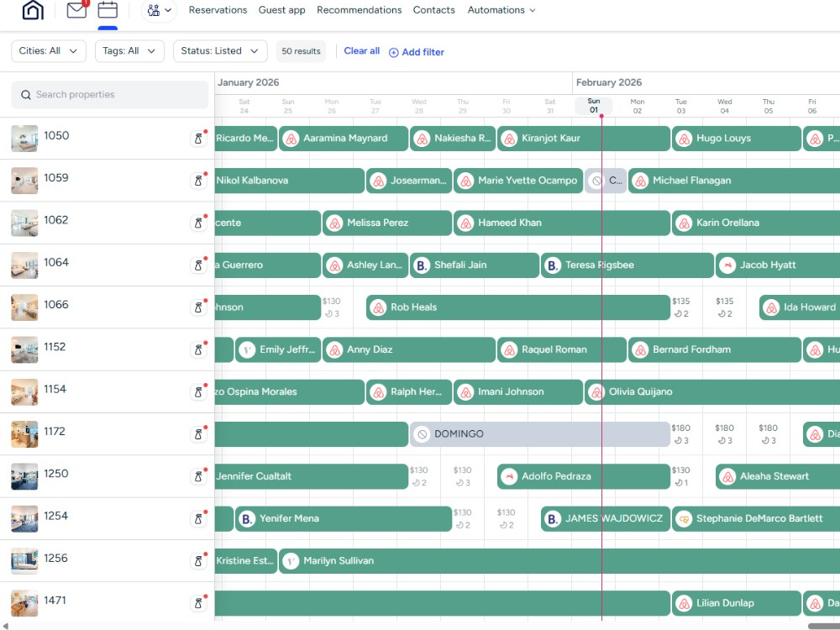840x630 pixels.
Task: Open Jacob Hyatt's reservation
Action: 778,265
